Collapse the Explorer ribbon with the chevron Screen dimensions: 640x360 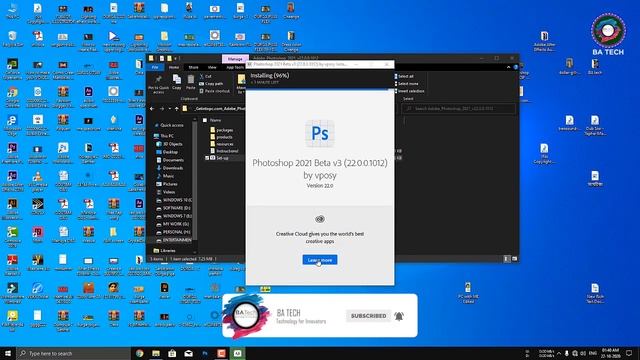point(509,67)
